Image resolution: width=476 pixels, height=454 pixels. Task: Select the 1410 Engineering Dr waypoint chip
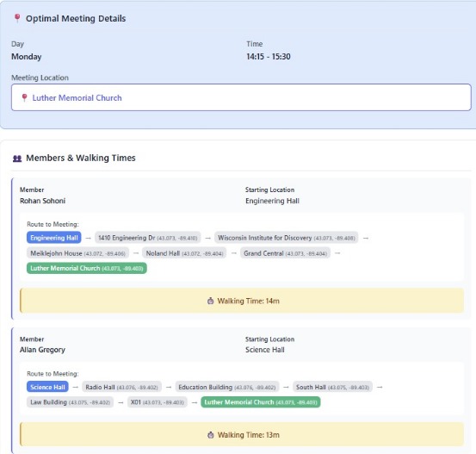point(147,238)
